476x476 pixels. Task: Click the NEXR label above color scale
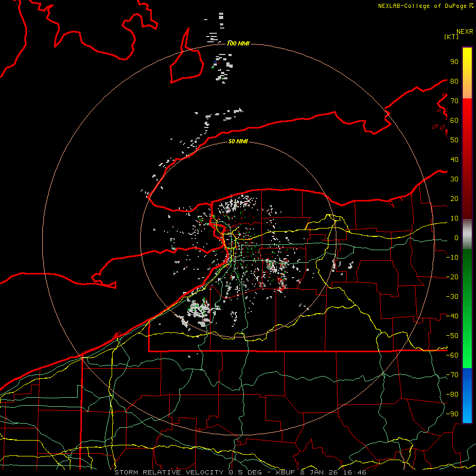pyautogui.click(x=464, y=32)
